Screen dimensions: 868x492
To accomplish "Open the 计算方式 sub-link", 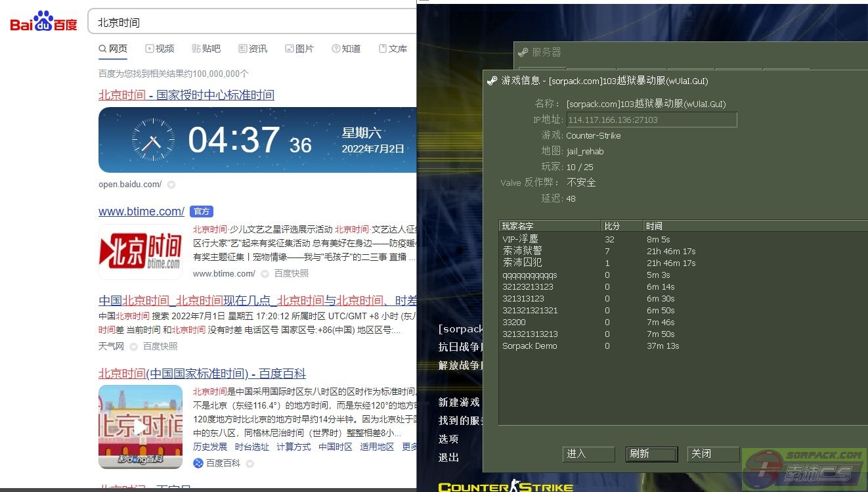I will (x=293, y=447).
